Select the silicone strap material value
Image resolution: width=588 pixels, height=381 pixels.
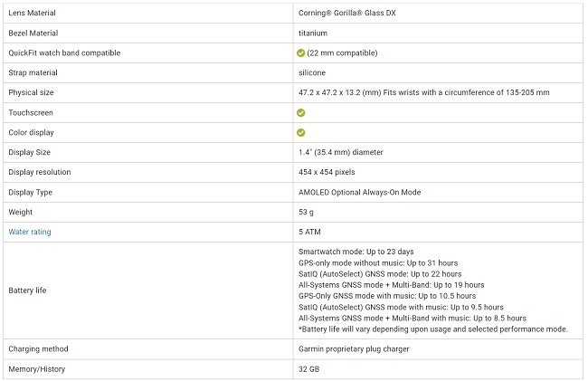(x=312, y=73)
